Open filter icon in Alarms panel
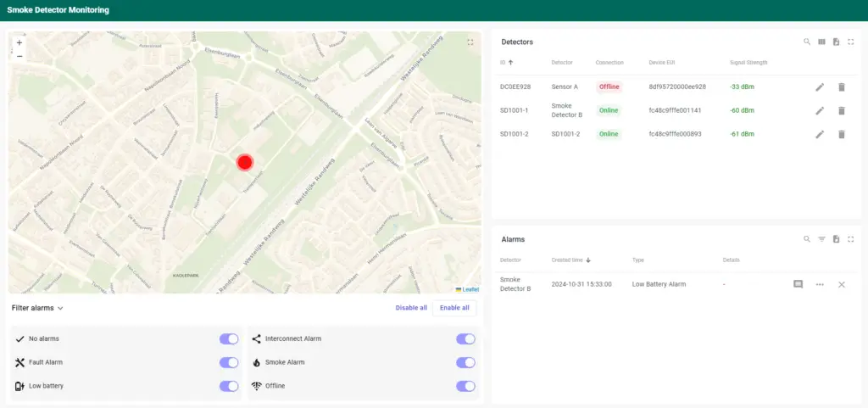The image size is (868, 408). 821,239
